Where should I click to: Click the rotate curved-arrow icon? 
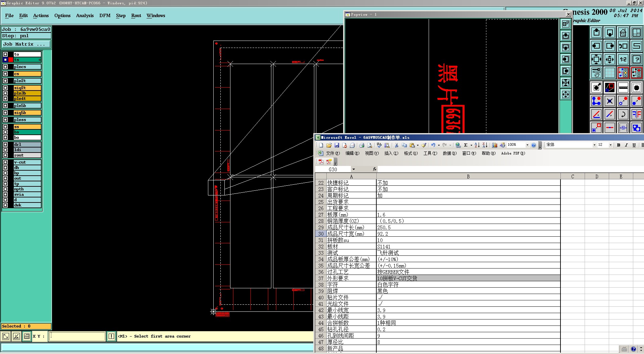(623, 114)
